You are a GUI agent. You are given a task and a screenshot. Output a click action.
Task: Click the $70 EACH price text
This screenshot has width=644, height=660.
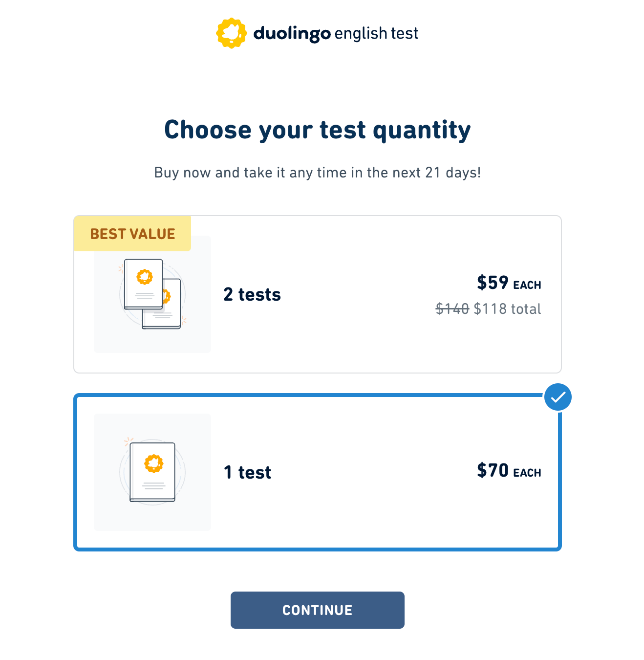coord(509,471)
